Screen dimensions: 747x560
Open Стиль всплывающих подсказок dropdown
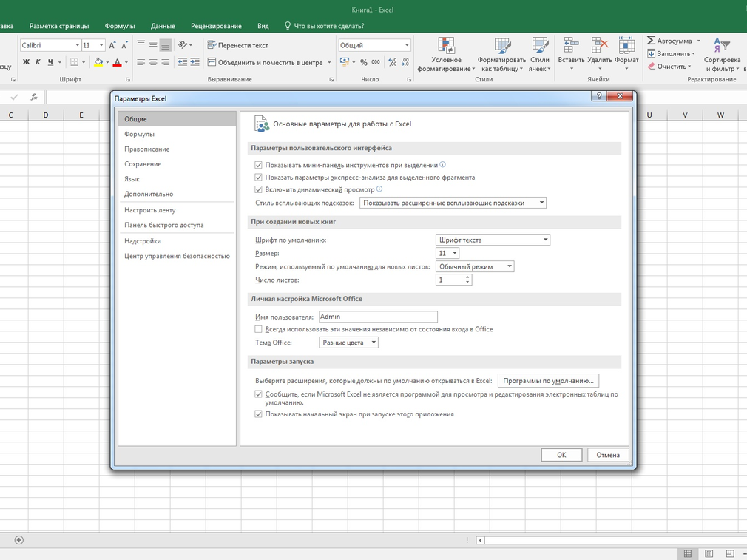453,203
